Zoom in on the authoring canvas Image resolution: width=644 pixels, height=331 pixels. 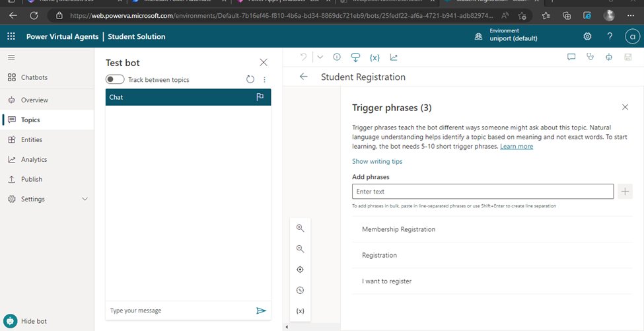click(x=301, y=229)
